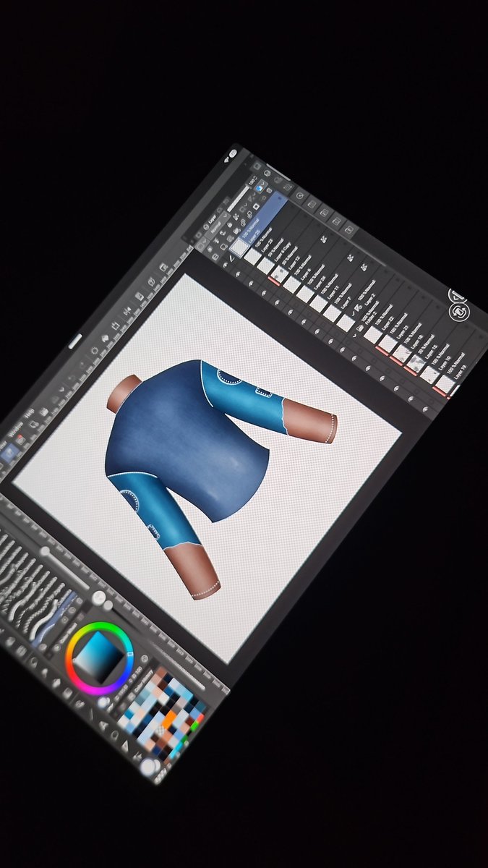Tap the upper round floating button at screen edge
The height and width of the screenshot is (868, 488).
458,295
